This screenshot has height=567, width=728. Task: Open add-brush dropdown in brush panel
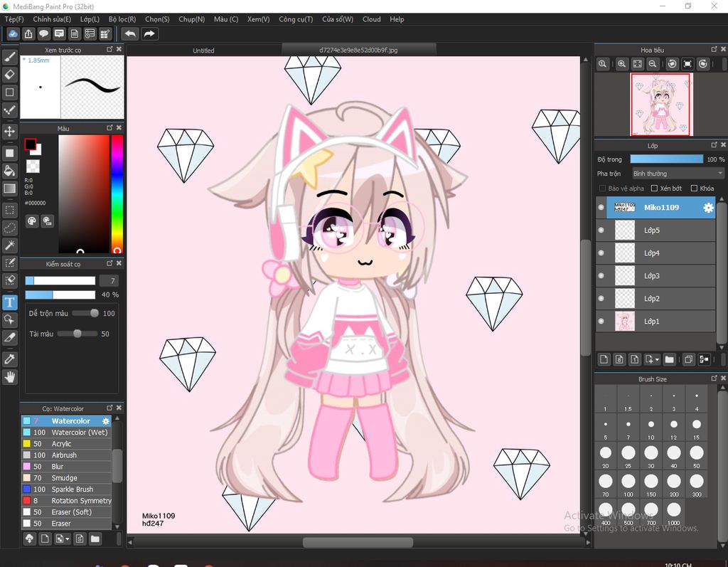(68, 539)
